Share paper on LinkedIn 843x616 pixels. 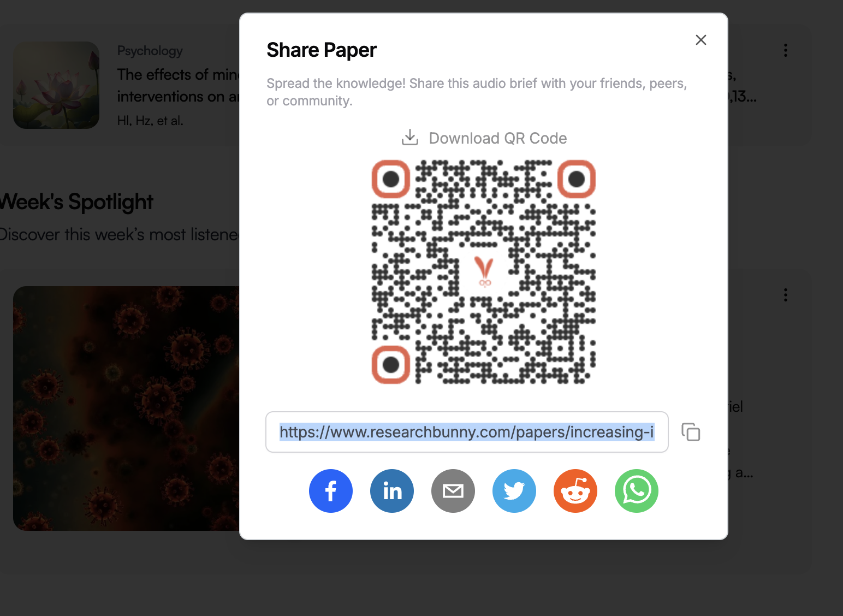[392, 491]
